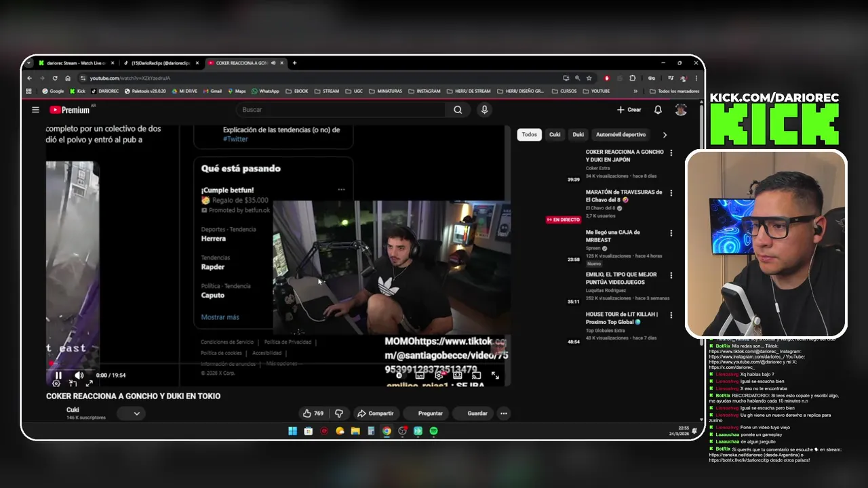The image size is (868, 488).
Task: Open options for EMILIO, EL TIPO QUE MEJOR video
Action: (x=671, y=275)
